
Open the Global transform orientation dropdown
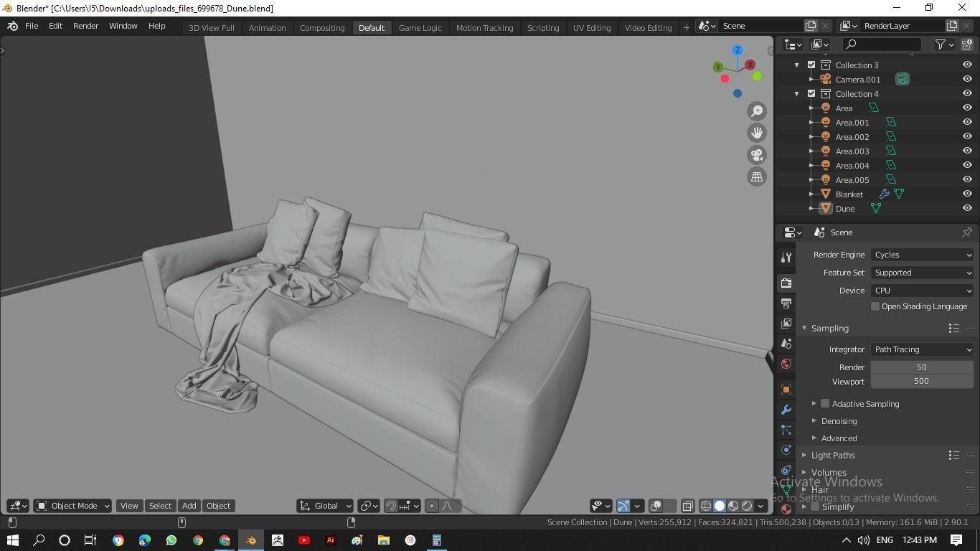click(325, 506)
